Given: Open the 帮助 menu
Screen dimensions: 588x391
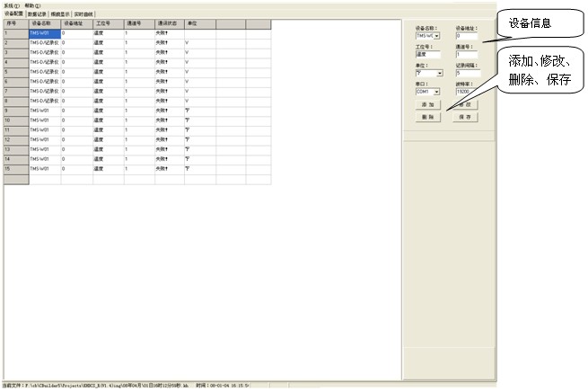Looking at the screenshot, I should tap(33, 5).
